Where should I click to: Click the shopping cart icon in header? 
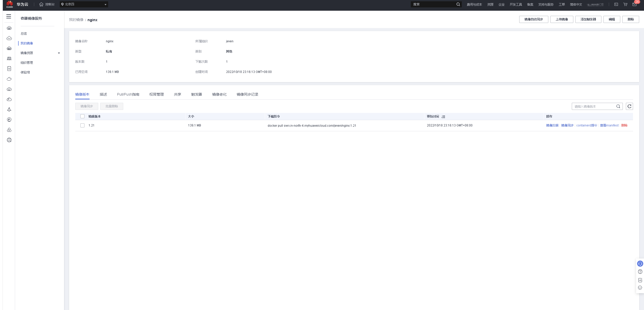click(x=625, y=4)
